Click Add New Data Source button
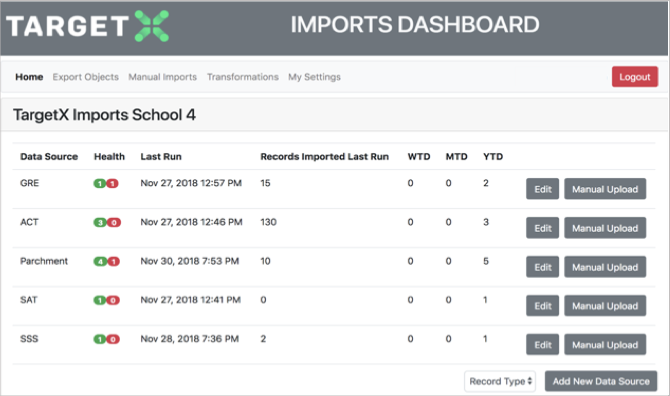The height and width of the screenshot is (396, 670). (x=601, y=381)
